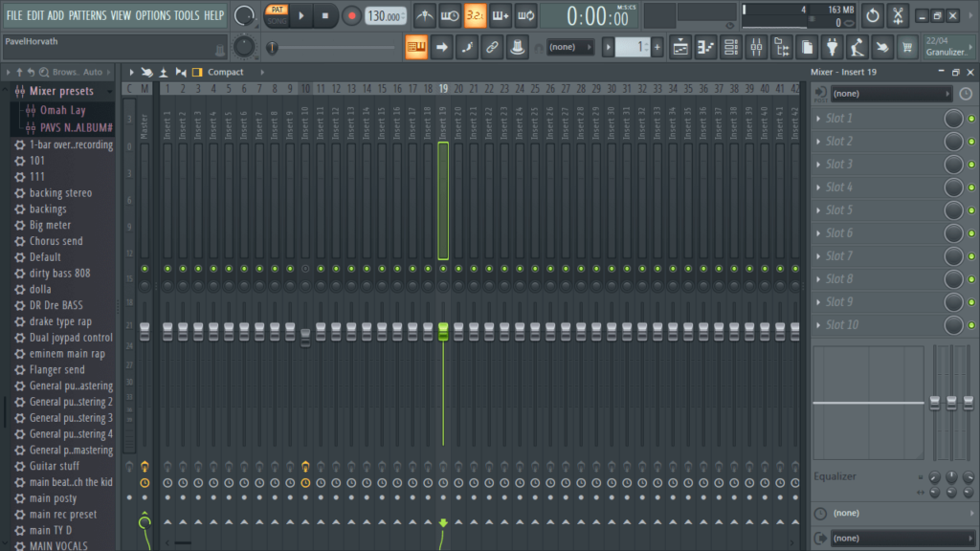
Task: Mute Insert 19 with its green light
Action: (443, 269)
